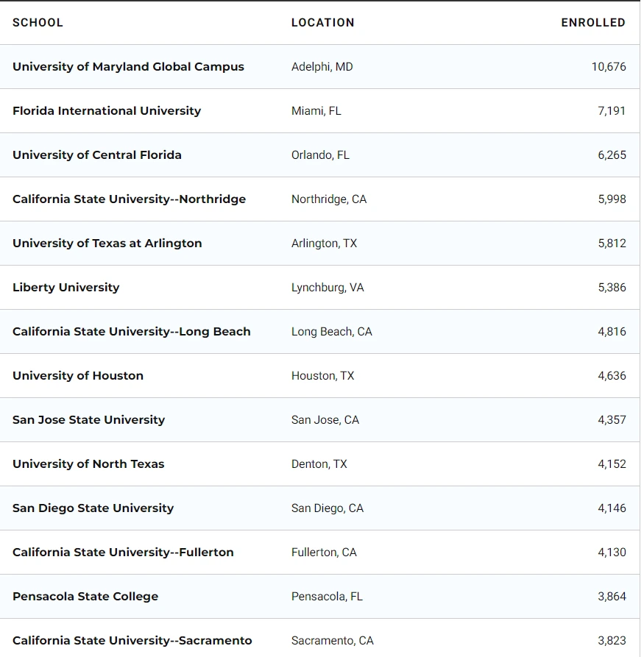Click the ENROLLED column header
This screenshot has width=644, height=657.
(592, 22)
